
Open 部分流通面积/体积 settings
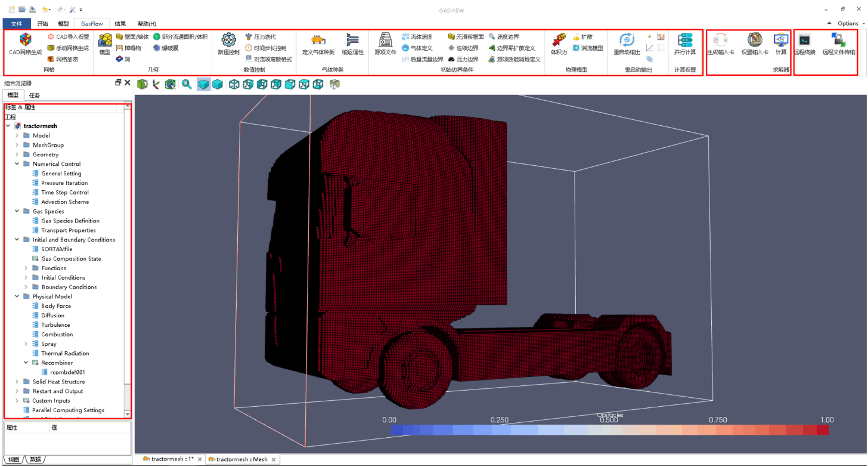click(180, 37)
